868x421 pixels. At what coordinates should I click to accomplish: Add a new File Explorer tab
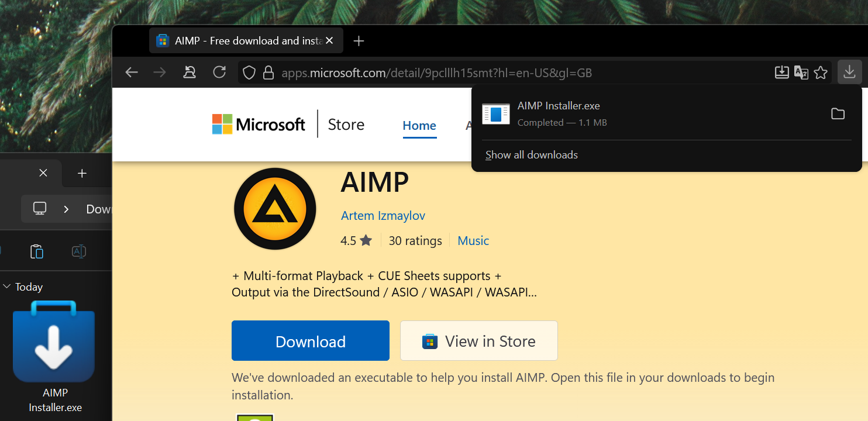[82, 173]
